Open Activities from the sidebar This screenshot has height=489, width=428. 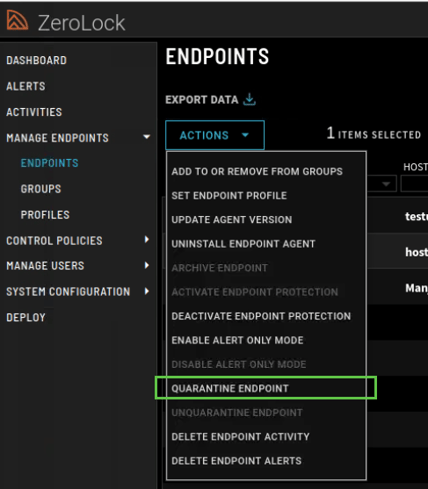click(x=34, y=112)
